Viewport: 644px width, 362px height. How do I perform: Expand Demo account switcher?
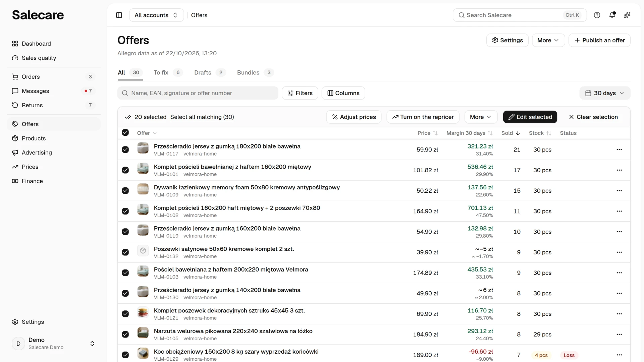[x=54, y=344]
